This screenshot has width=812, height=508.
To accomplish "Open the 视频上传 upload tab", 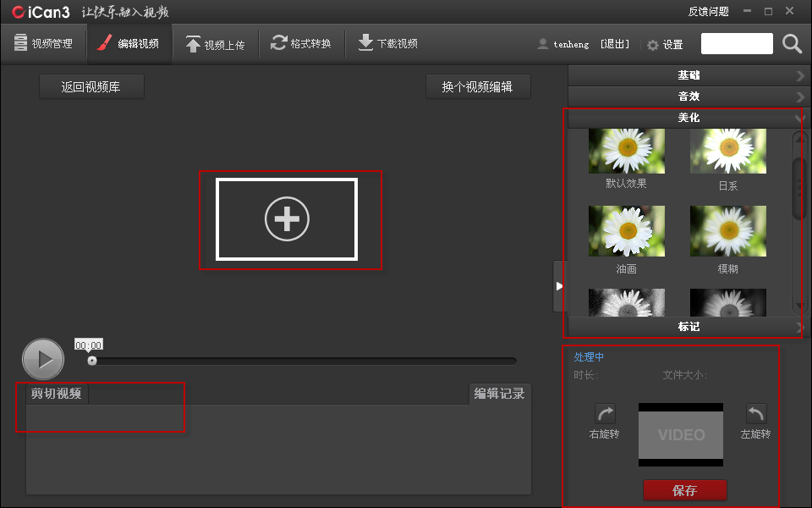I will (215, 45).
